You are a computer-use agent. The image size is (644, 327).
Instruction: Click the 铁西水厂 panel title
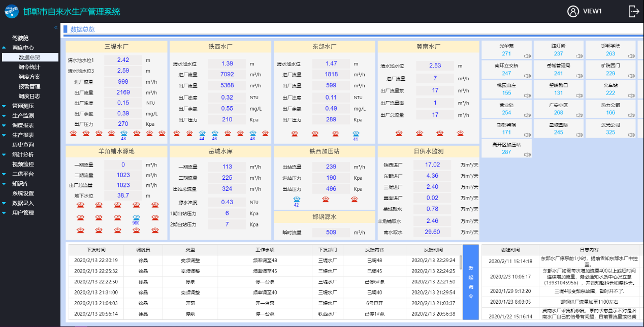tap(220, 47)
